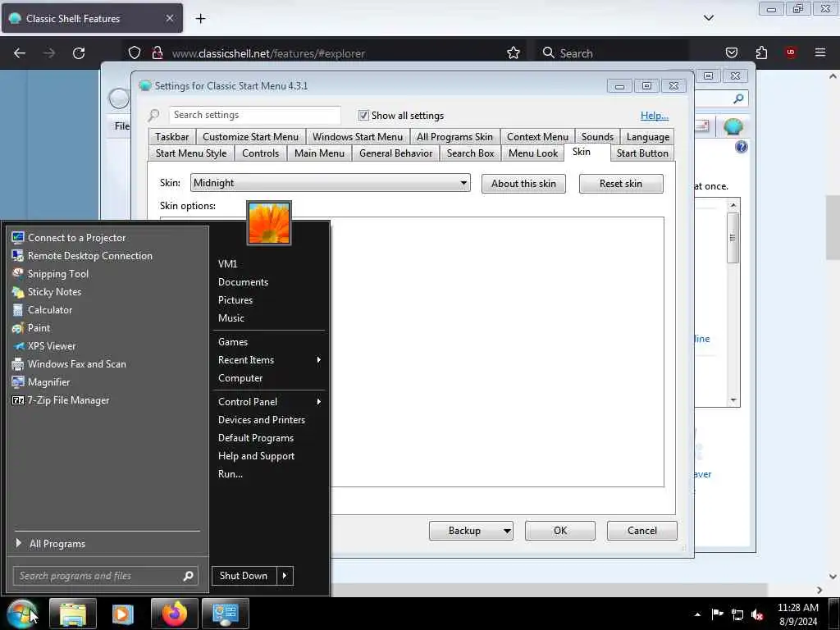The image size is (840, 630).
Task: Click Cancel in settings dialog
Action: 641,531
